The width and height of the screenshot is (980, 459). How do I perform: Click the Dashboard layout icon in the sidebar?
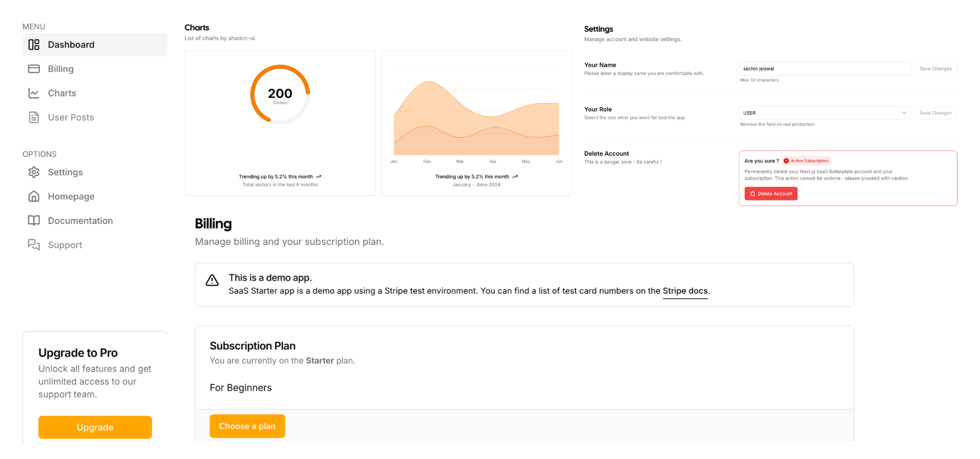click(34, 45)
